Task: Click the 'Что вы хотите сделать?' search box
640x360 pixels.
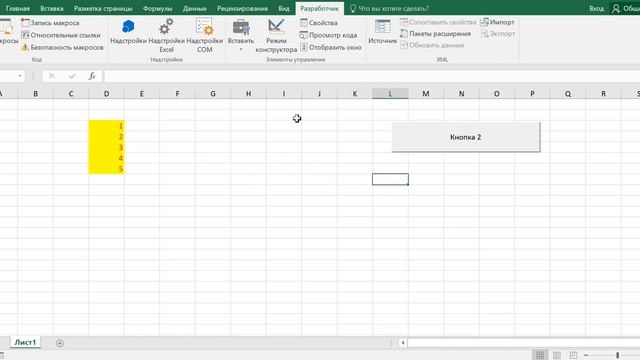Action: pyautogui.click(x=390, y=8)
